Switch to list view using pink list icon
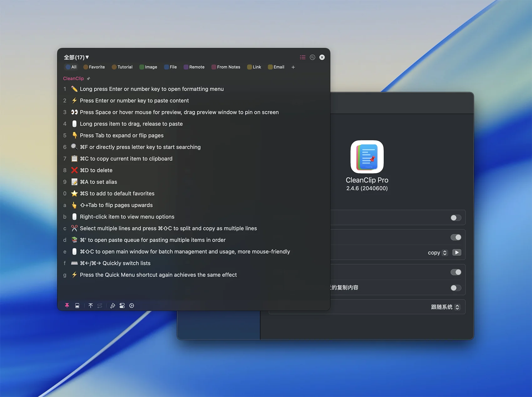The width and height of the screenshot is (532, 397). [x=302, y=57]
